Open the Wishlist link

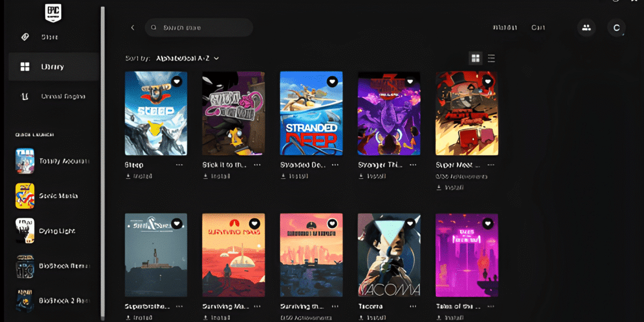tap(505, 27)
